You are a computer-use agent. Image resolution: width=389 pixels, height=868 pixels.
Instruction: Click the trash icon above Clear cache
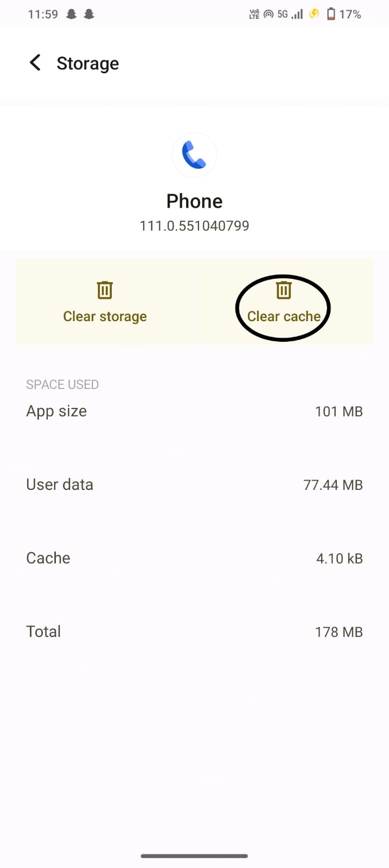click(x=284, y=290)
